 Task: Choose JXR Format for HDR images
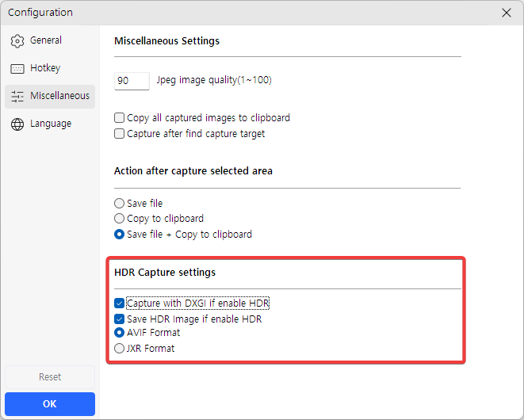(120, 349)
